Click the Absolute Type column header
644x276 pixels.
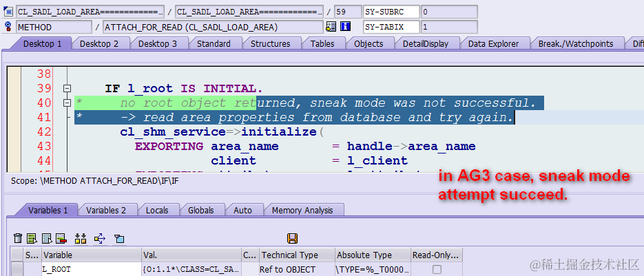click(x=373, y=255)
